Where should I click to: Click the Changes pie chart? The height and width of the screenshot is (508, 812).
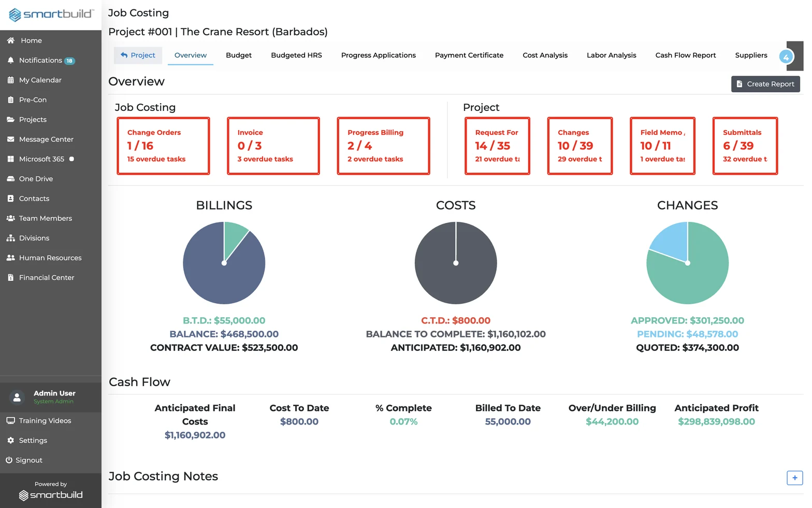coord(688,263)
